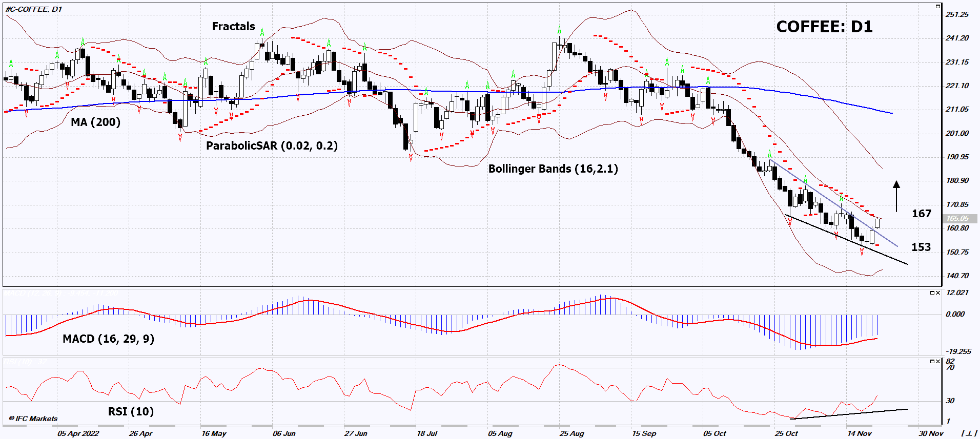Screen dimensions: 980x439
Task: Click the #C-COFFEE, D1 symbol header
Action: click(x=33, y=9)
